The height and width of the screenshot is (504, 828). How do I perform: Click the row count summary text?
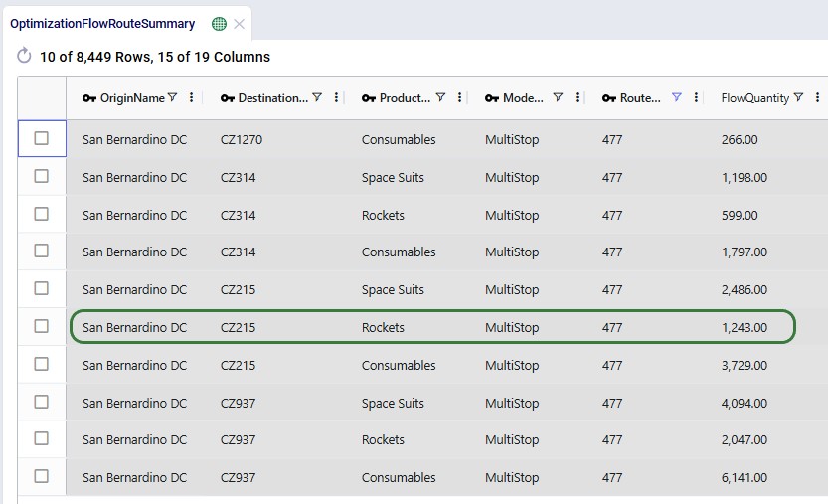click(155, 57)
